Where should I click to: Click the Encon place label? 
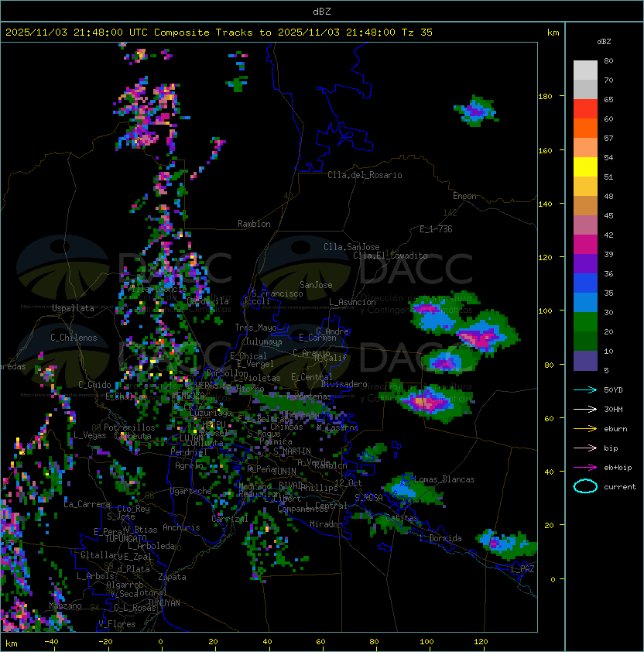point(464,196)
